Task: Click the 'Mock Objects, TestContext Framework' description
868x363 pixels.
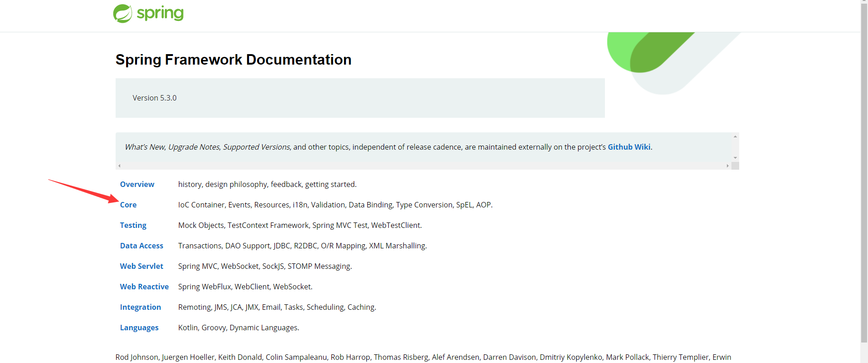Action: [x=300, y=225]
